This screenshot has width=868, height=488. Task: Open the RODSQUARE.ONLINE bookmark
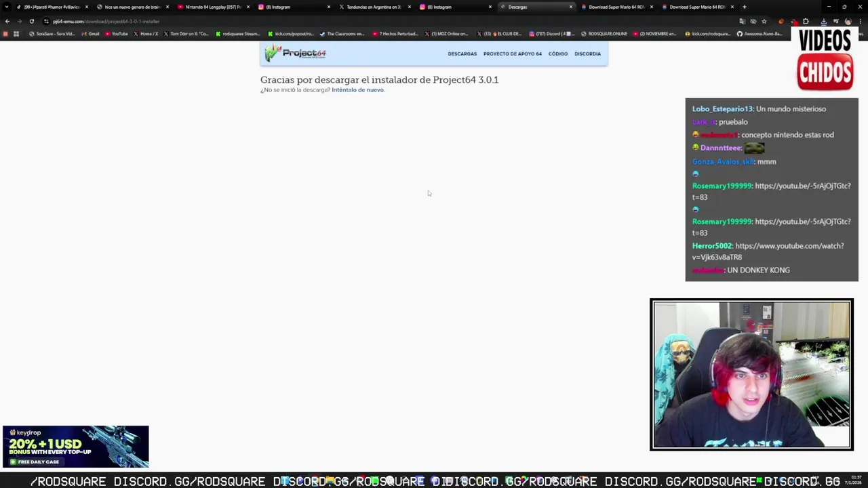click(x=604, y=34)
